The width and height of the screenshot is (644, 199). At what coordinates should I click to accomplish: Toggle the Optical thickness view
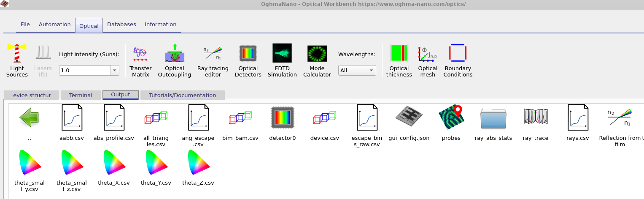[x=399, y=60]
